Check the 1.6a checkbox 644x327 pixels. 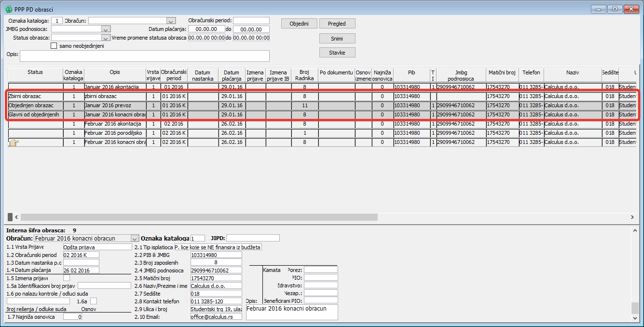coord(94,301)
